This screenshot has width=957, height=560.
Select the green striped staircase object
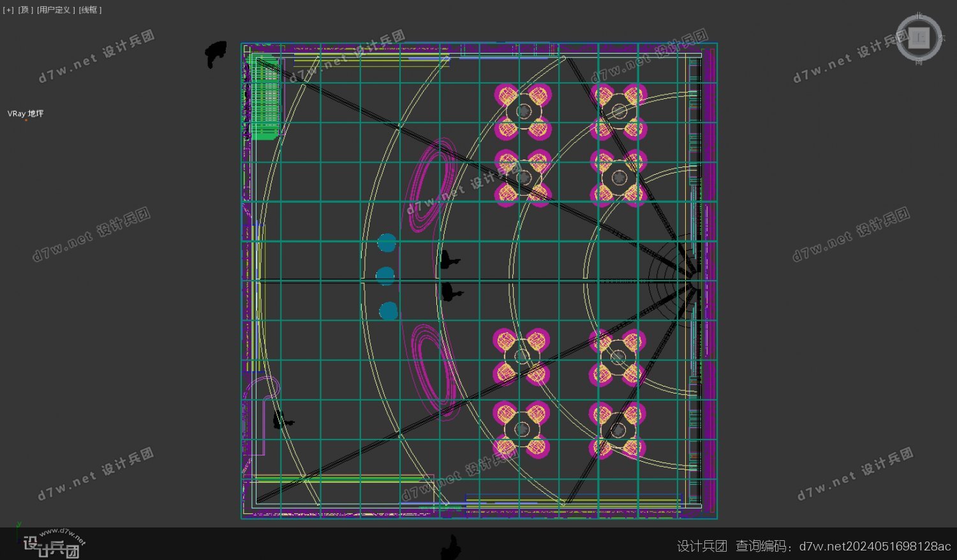(x=263, y=97)
